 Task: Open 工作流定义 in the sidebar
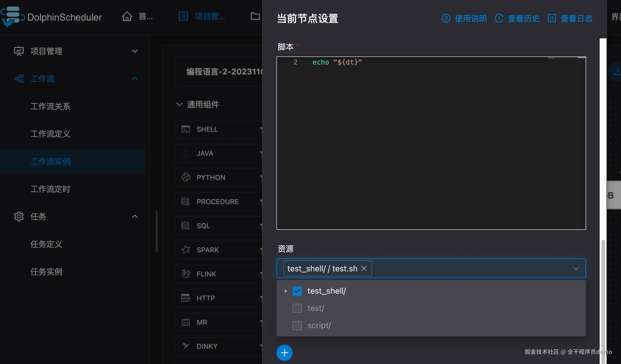pos(50,134)
